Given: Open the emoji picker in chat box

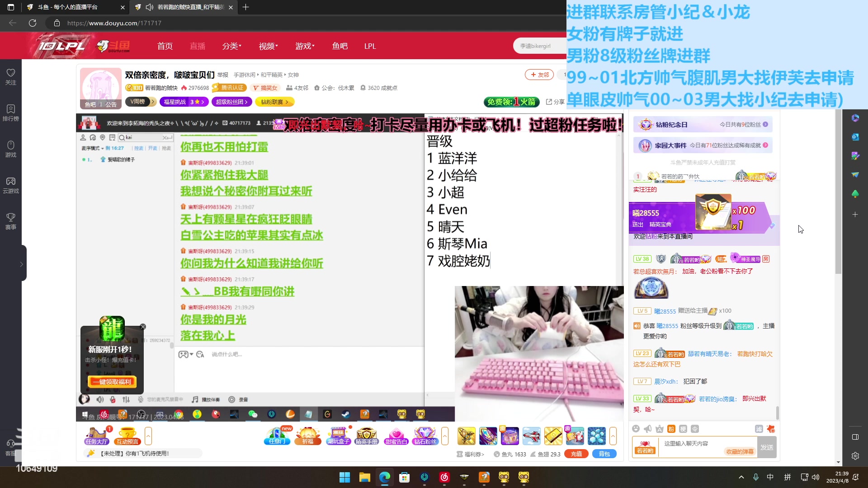Looking at the screenshot, I should [636, 429].
